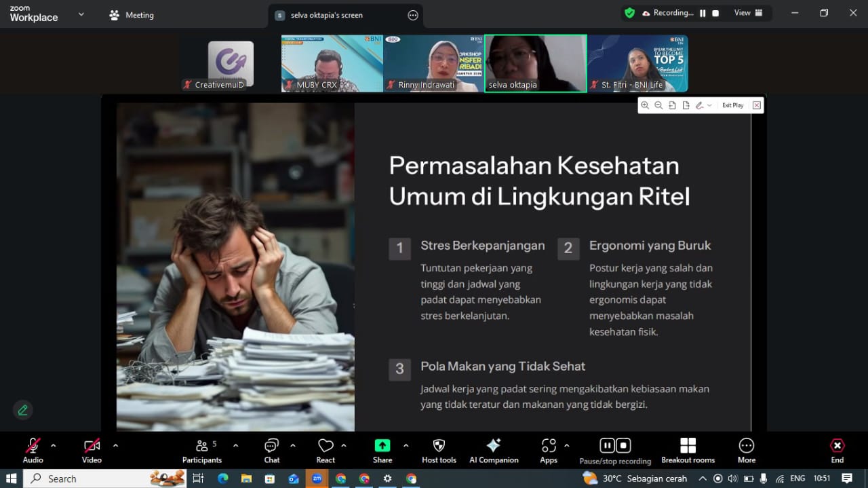This screenshot has width=868, height=488.
Task: Select the annotation pencil on the left edge
Action: [22, 410]
